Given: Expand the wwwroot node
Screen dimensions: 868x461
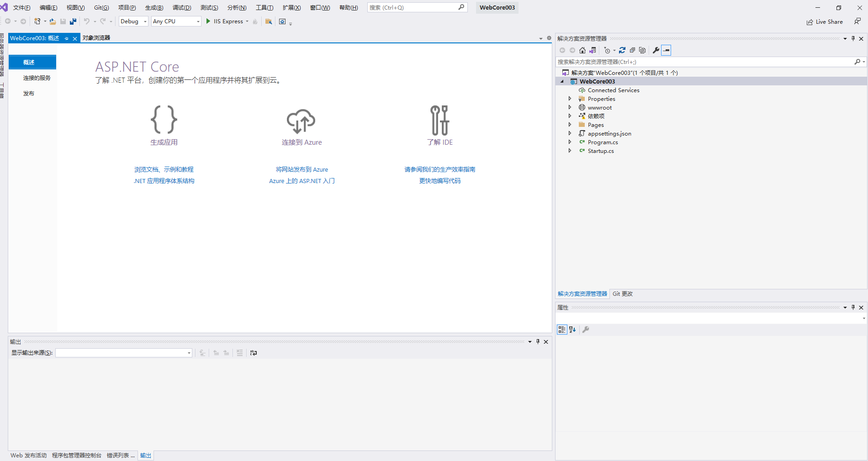Looking at the screenshot, I should click(570, 107).
